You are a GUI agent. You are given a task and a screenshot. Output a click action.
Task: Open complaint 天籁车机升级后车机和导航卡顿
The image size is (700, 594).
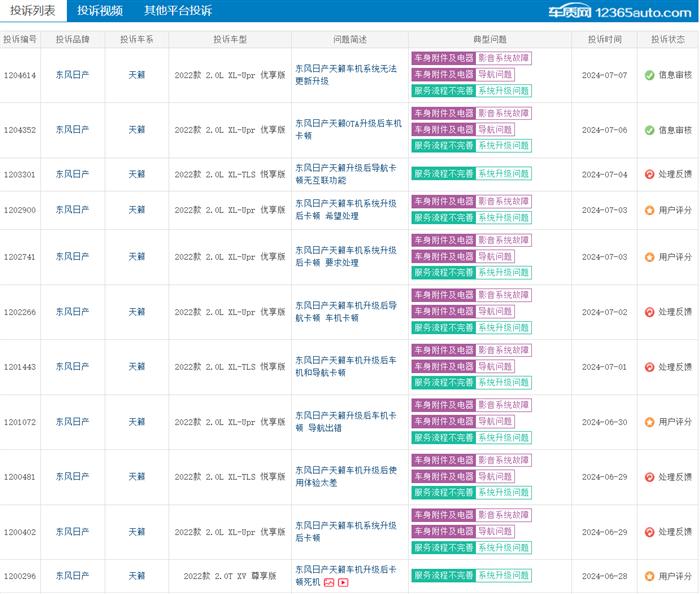[346, 366]
